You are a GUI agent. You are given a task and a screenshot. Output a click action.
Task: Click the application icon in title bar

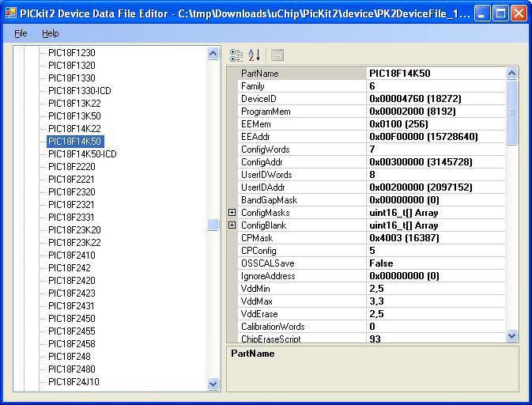(11, 13)
